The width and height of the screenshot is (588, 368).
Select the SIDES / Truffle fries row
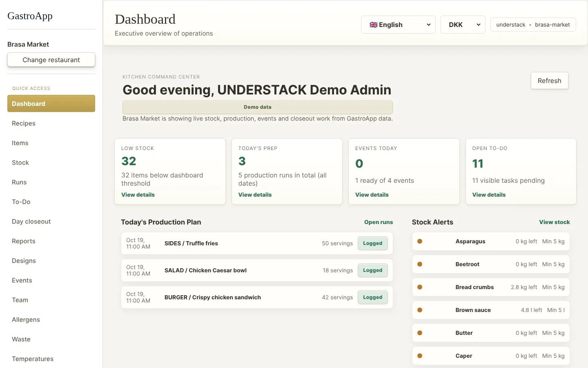click(x=257, y=243)
